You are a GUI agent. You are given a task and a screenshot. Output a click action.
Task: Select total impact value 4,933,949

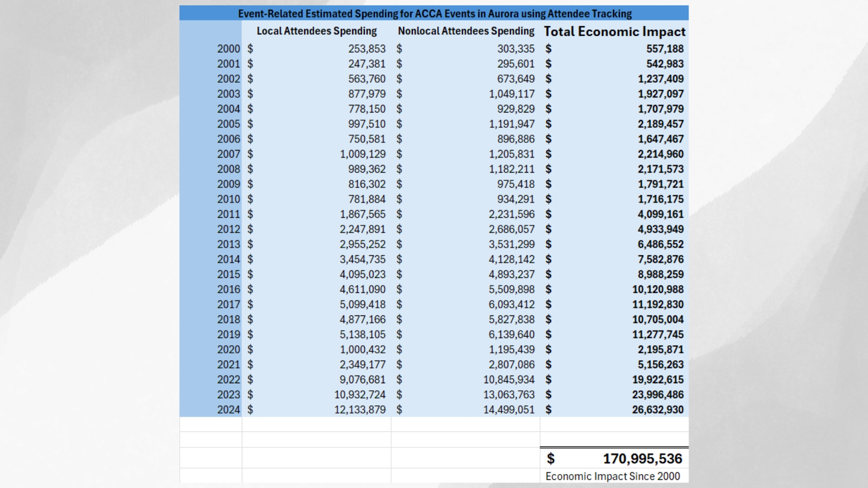(661, 229)
